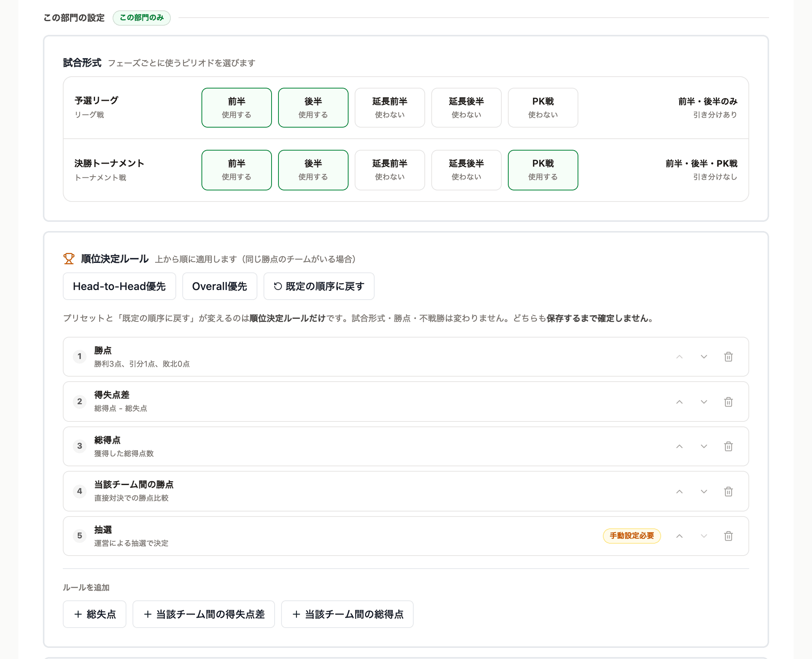Apply the Head-to-Head優先 preset
Screen dimensions: 812x659
point(120,286)
